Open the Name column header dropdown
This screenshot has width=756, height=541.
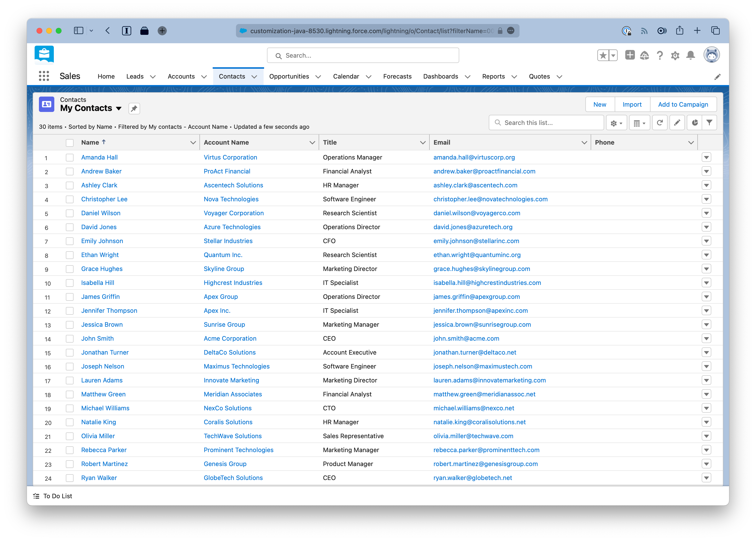[x=193, y=142]
